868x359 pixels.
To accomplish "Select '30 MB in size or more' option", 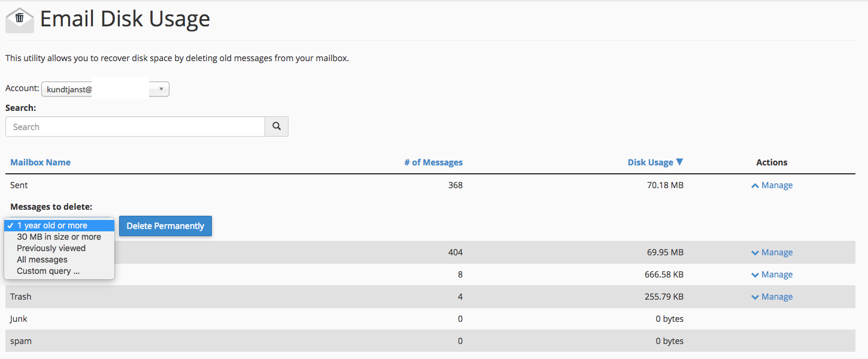I will (x=59, y=236).
